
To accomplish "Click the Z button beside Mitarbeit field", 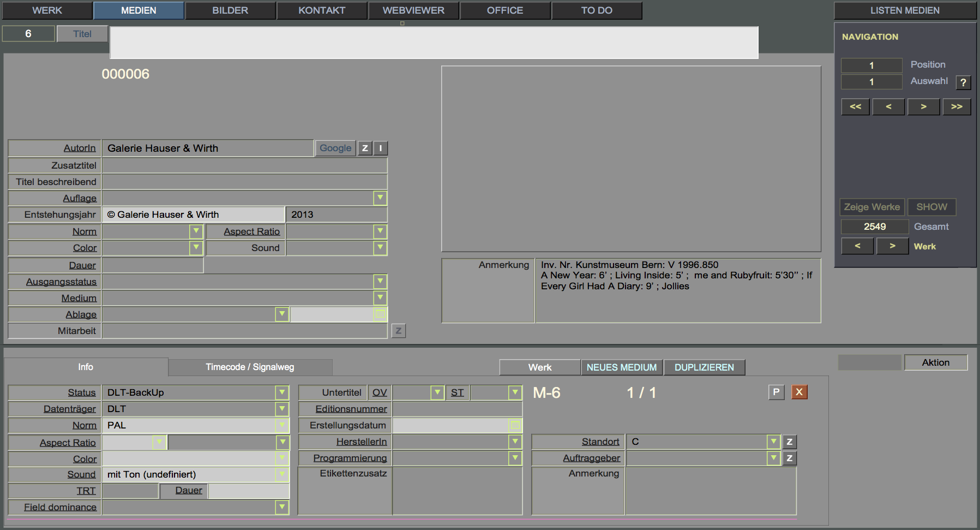I will pyautogui.click(x=398, y=331).
